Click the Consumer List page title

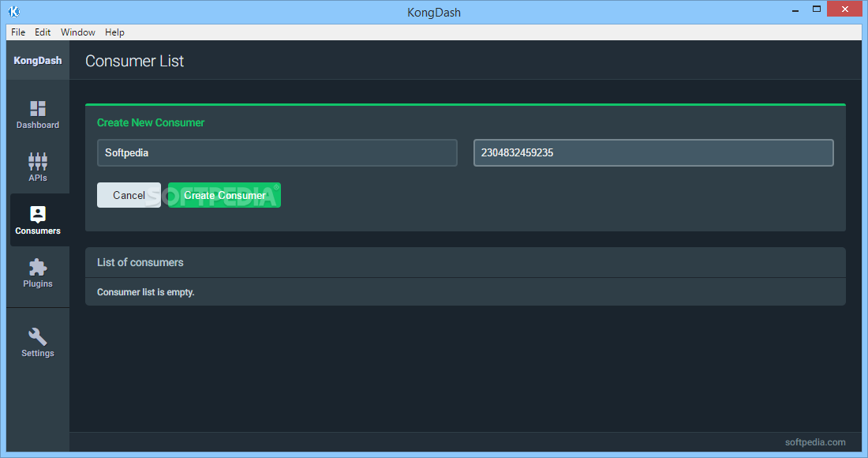tap(134, 61)
